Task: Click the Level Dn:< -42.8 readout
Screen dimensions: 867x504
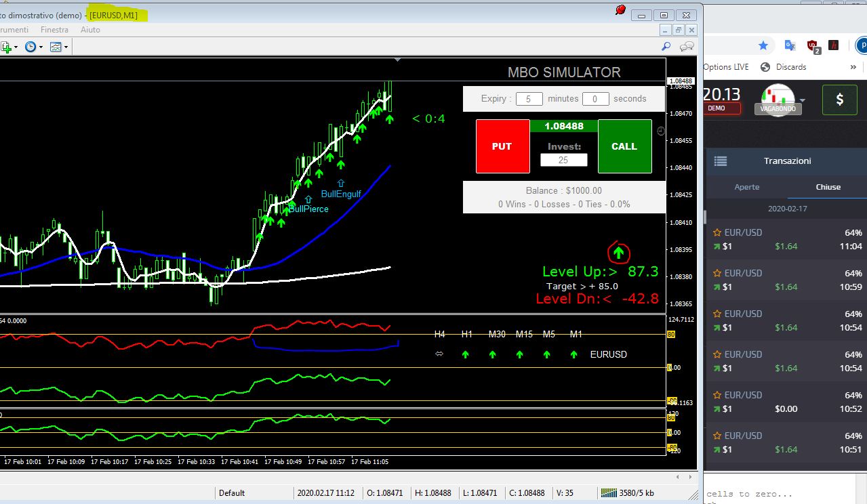Action: (x=597, y=298)
